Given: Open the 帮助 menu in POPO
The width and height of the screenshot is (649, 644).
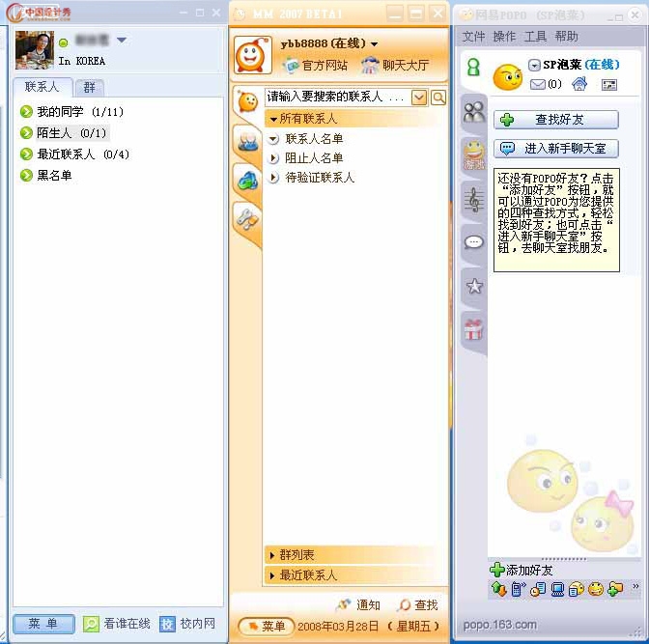Looking at the screenshot, I should (x=566, y=37).
